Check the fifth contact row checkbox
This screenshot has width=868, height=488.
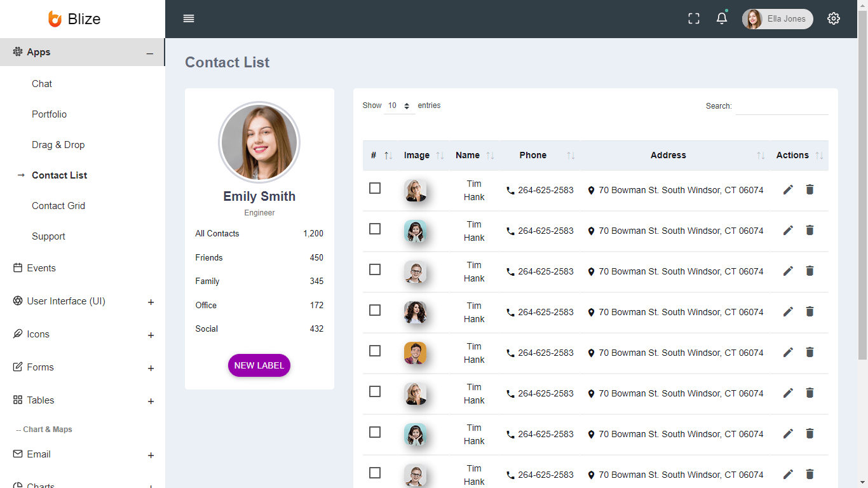(x=375, y=351)
